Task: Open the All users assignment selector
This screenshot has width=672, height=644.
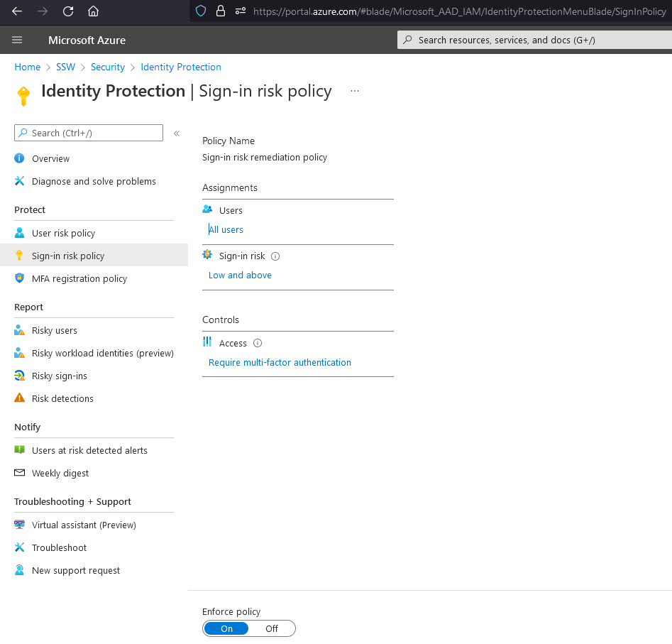Action: (x=226, y=230)
